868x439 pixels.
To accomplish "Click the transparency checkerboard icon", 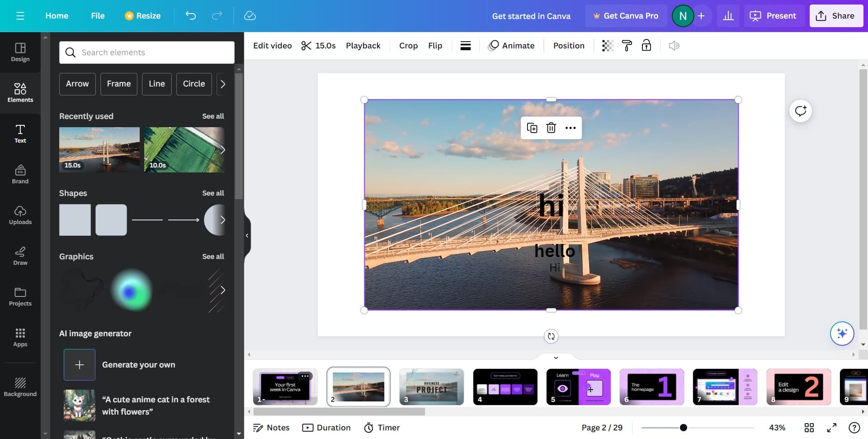I will 608,46.
